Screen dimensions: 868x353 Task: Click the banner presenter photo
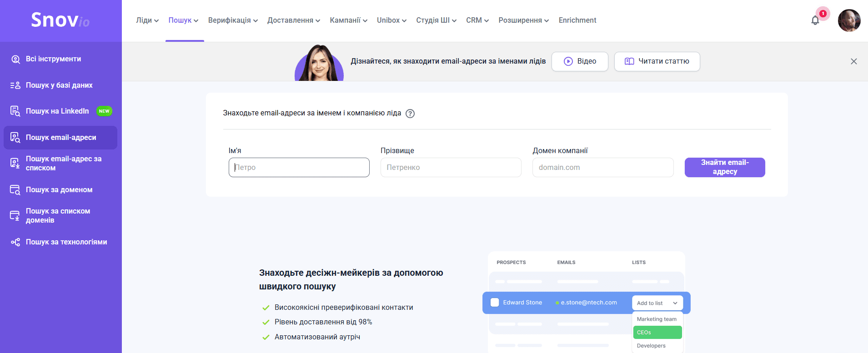tap(319, 63)
